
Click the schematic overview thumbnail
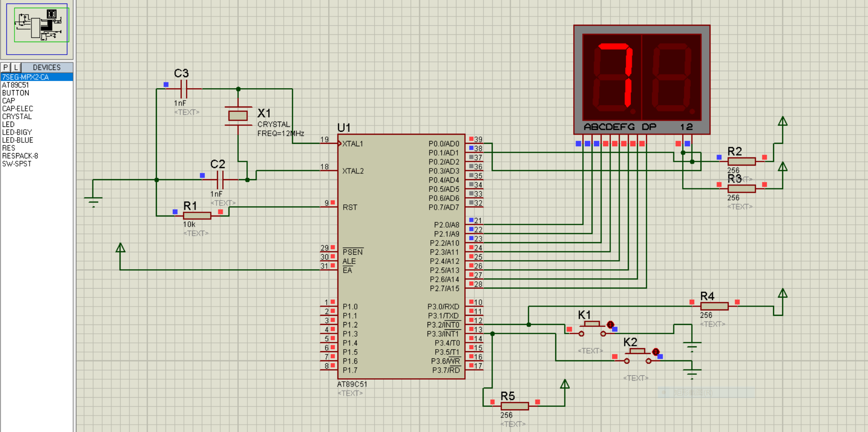[37, 29]
